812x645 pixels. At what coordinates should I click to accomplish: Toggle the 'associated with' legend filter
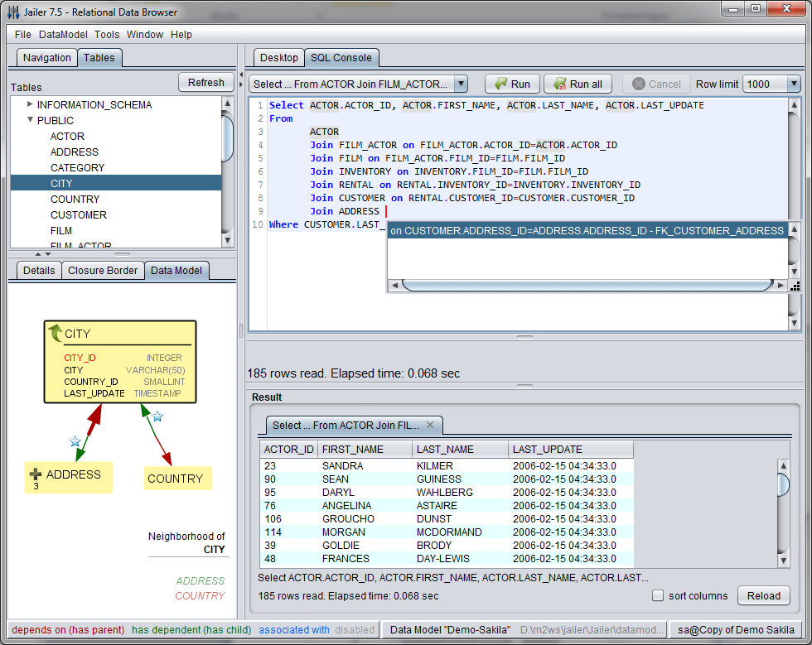tap(293, 630)
